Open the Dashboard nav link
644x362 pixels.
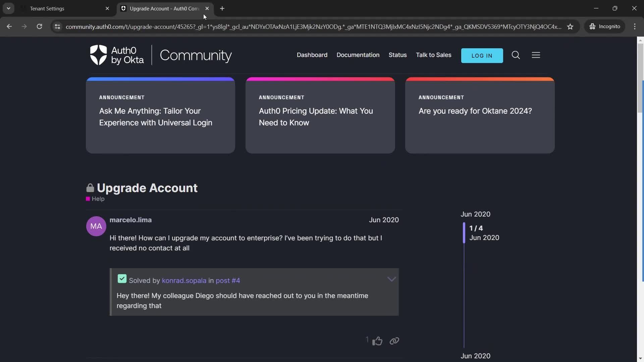pyautogui.click(x=312, y=55)
